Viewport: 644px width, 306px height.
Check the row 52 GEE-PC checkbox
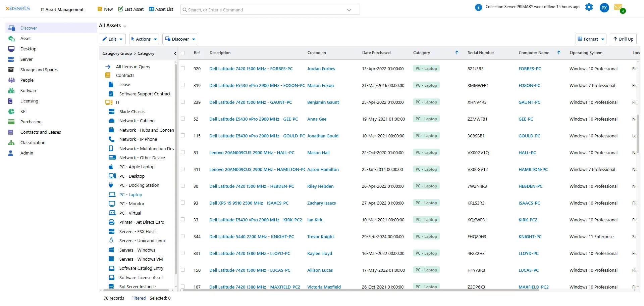click(x=183, y=119)
